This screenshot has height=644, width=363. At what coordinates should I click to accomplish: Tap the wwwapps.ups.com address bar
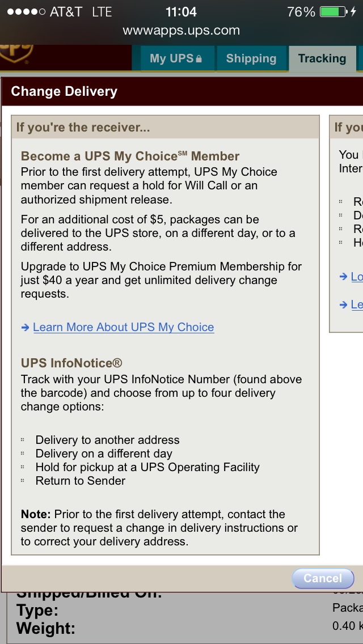[x=181, y=31]
